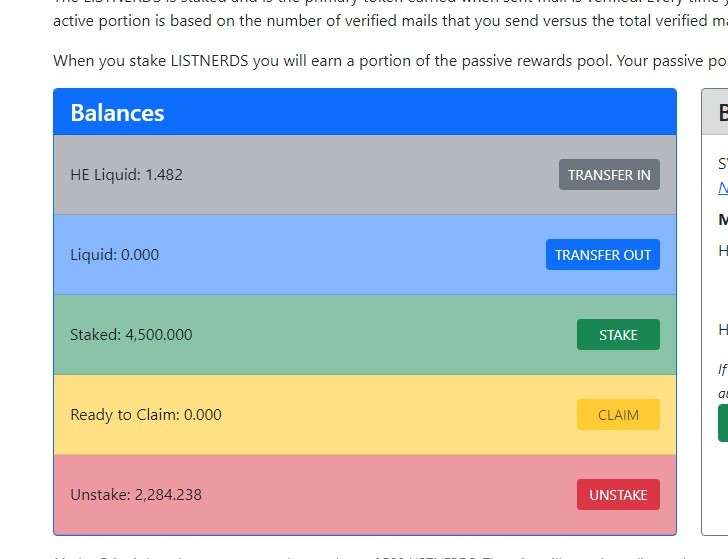Click the yellow CLAIM button
728x559 pixels.
618,414
